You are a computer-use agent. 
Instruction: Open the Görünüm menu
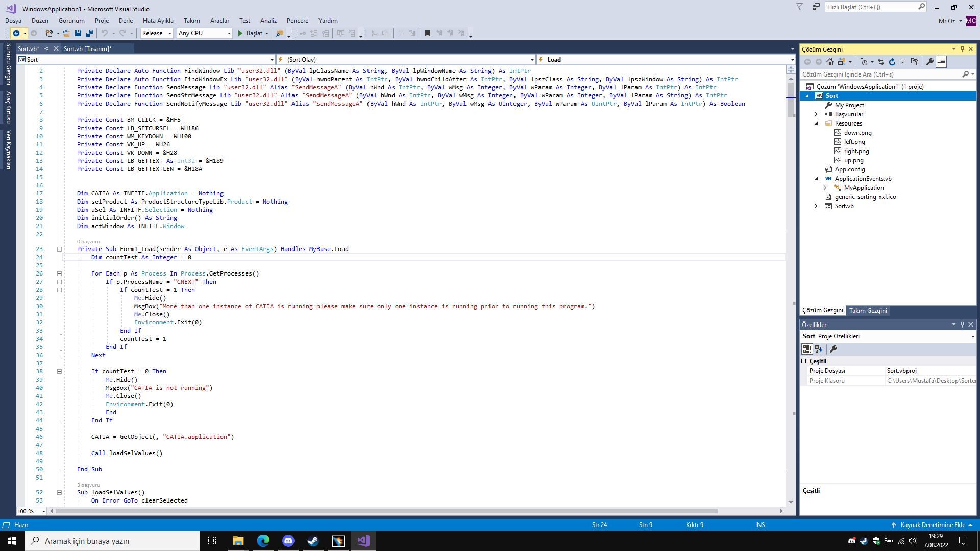[71, 21]
